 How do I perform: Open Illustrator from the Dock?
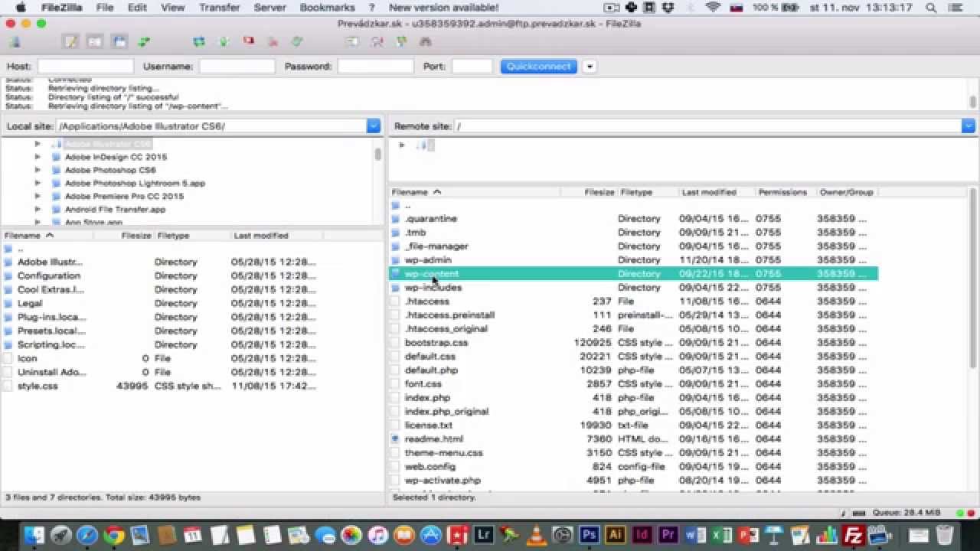click(x=616, y=535)
